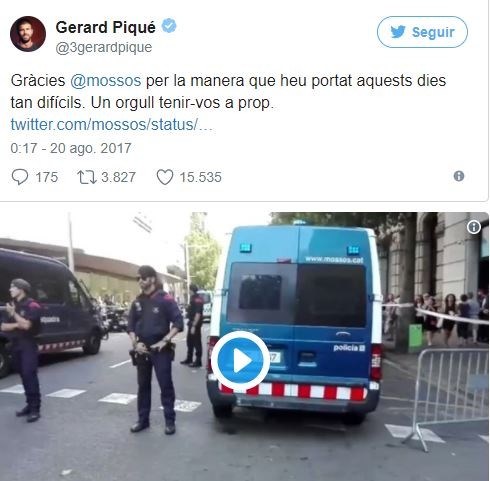Open the twitter.com/mossos/status link

pos(111,125)
